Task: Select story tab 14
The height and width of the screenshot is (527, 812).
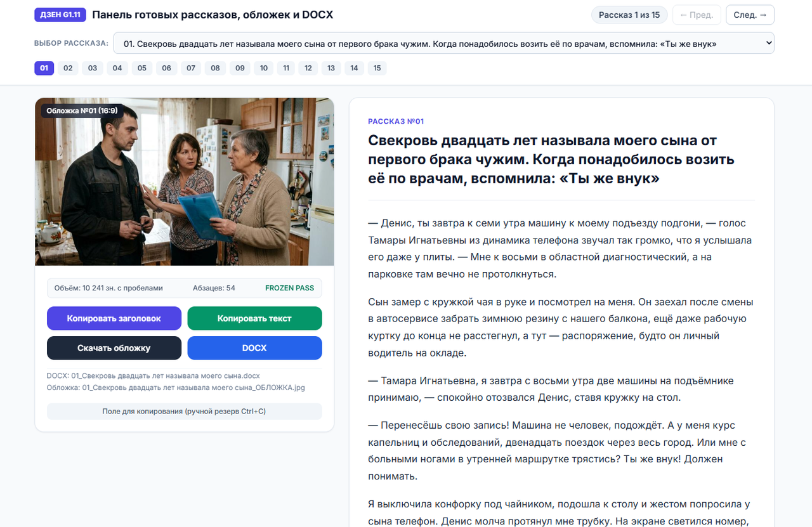Action: (354, 68)
